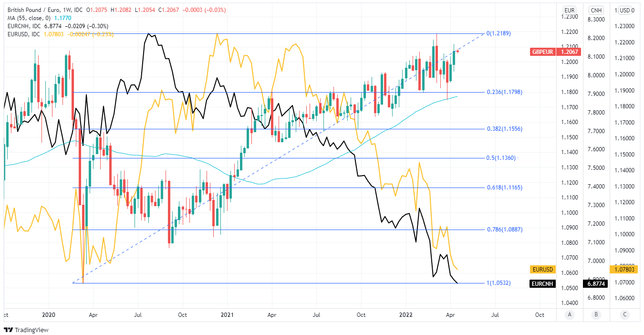Open the EUR currency selector
The image size is (644, 335).
click(569, 10)
